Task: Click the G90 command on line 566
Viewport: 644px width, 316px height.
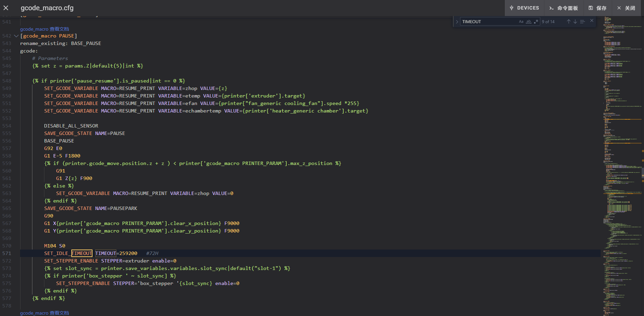Action: coord(48,216)
